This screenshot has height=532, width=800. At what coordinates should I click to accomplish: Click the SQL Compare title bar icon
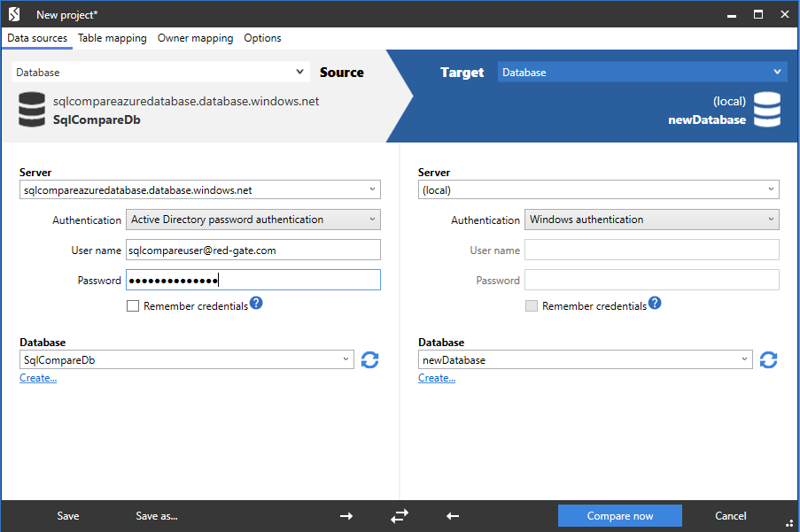pyautogui.click(x=12, y=14)
